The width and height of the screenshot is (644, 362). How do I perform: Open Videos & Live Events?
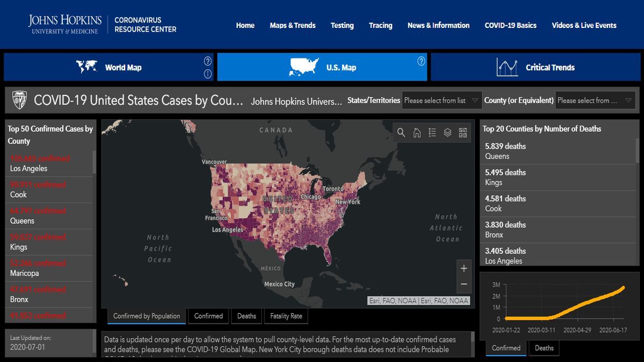pyautogui.click(x=584, y=25)
